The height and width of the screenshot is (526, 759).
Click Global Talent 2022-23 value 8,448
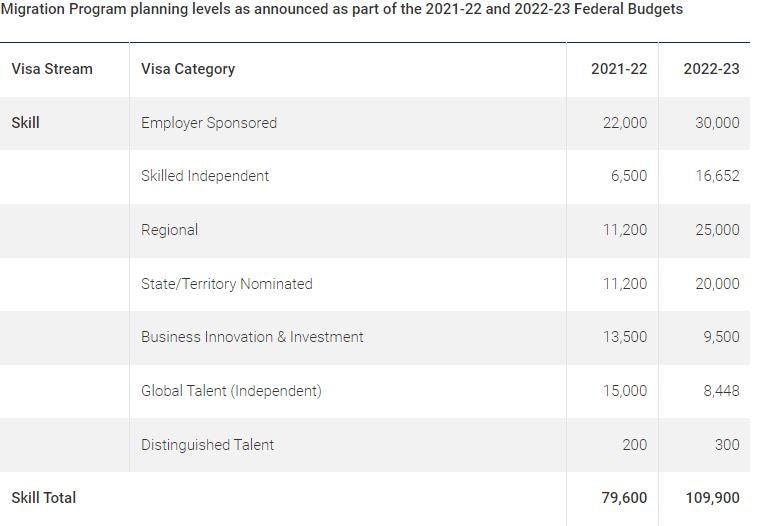[721, 391]
